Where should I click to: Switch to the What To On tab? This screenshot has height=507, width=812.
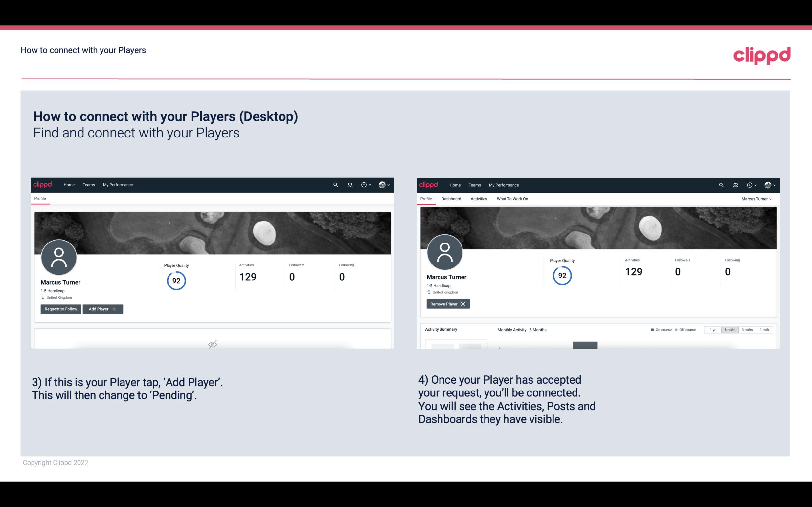[512, 199]
